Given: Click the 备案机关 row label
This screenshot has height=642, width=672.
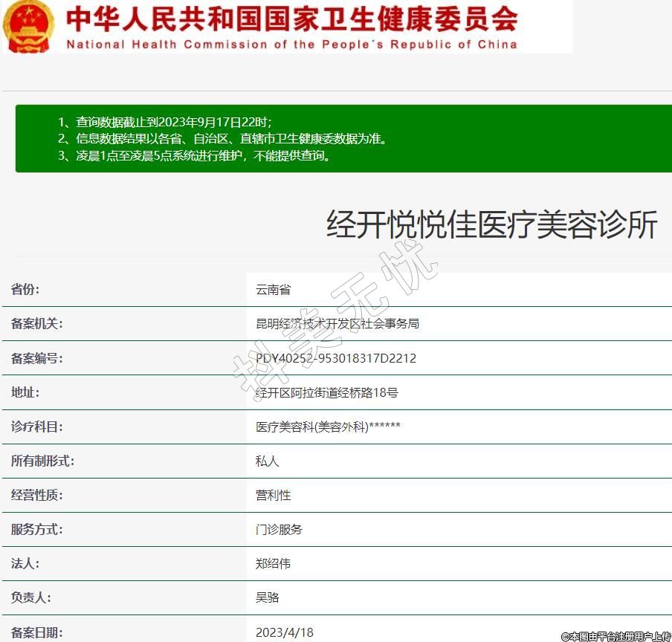Looking at the screenshot, I should point(36,324).
